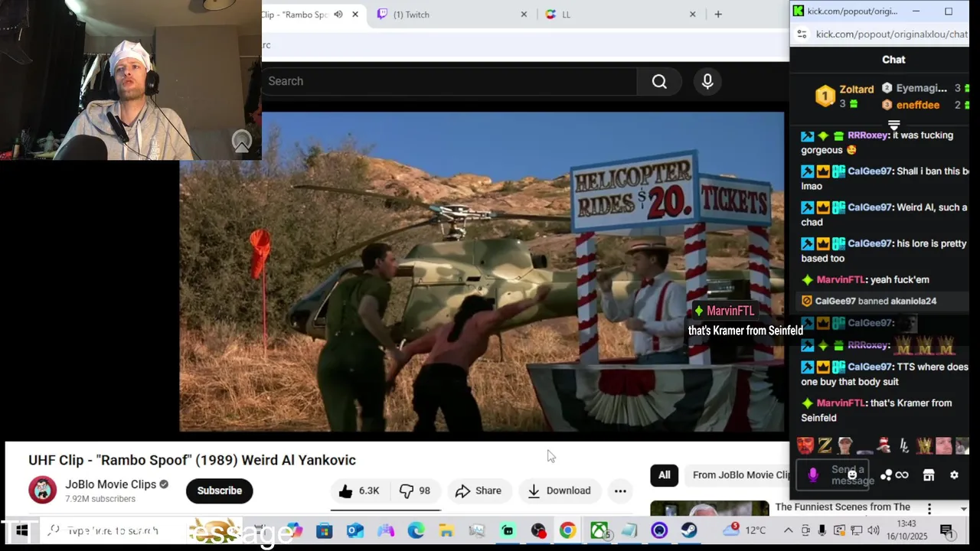Open options menu for Funniest Scenes video
The width and height of the screenshot is (980, 551).
pyautogui.click(x=929, y=509)
